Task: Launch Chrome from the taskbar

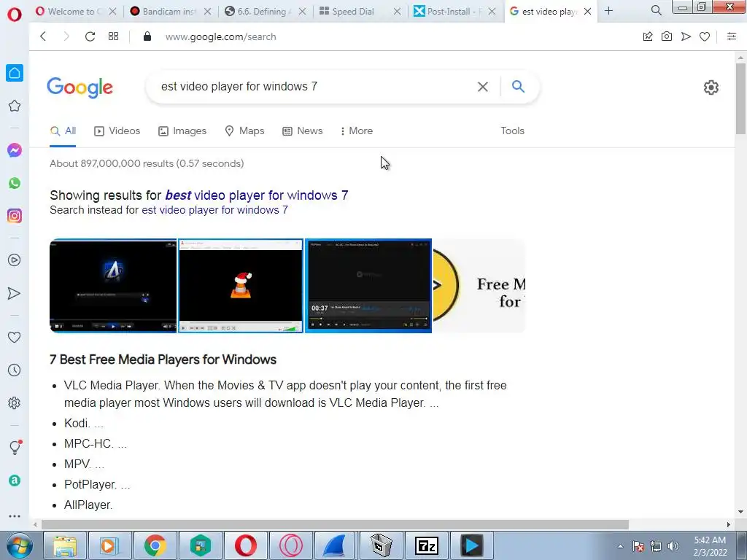Action: click(x=155, y=545)
